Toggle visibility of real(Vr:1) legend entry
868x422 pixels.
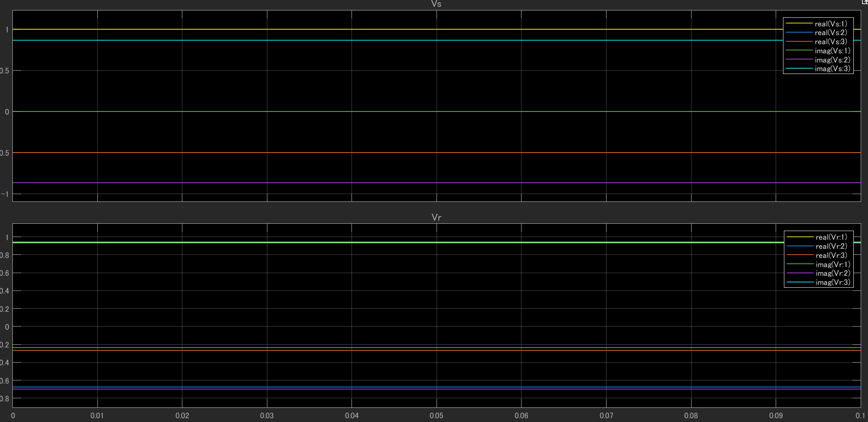click(832, 237)
